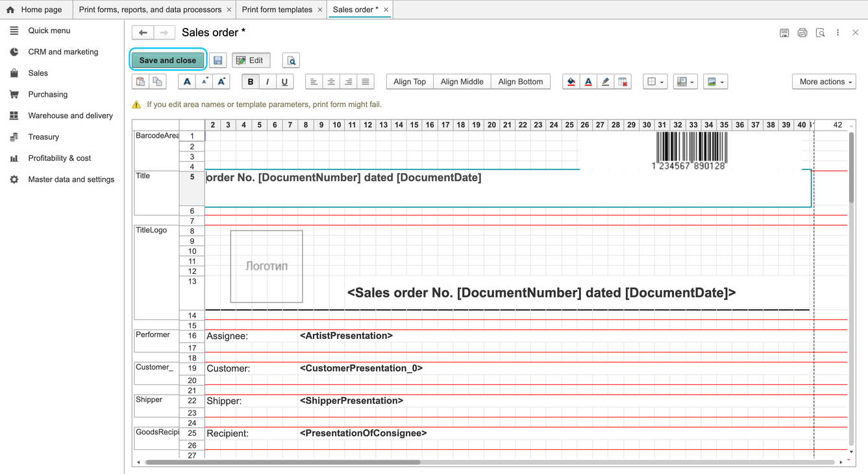Image resolution: width=868 pixels, height=474 pixels.
Task: Open the merge cells dropdown
Action: (x=685, y=82)
